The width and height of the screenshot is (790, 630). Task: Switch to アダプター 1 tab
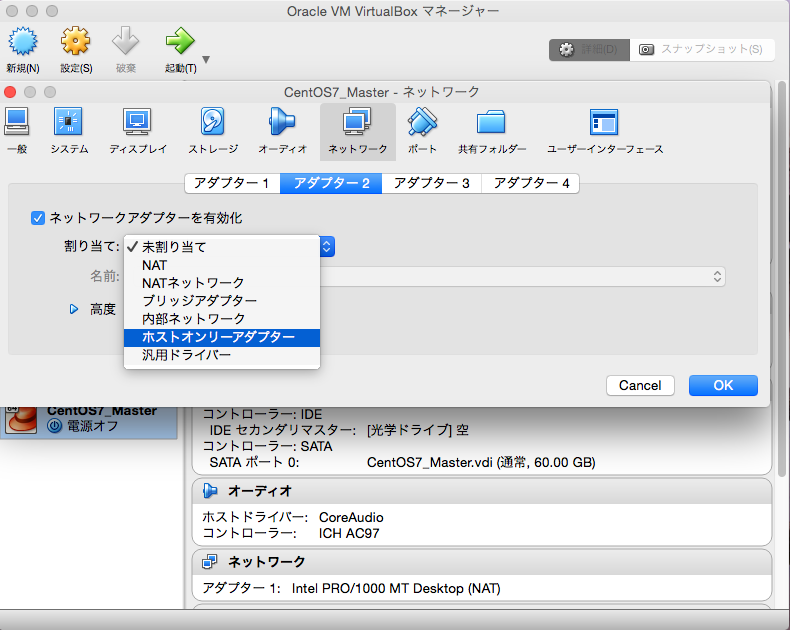coord(232,183)
